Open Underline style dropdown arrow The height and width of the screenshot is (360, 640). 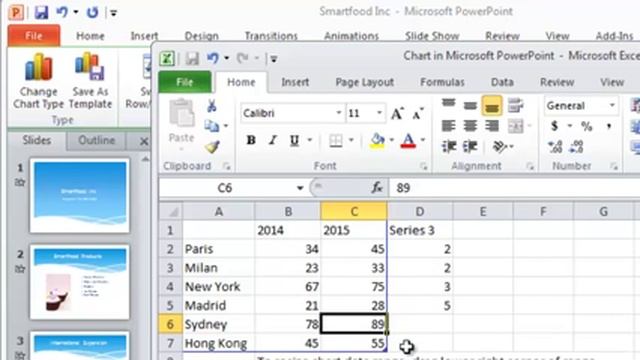pos(310,140)
